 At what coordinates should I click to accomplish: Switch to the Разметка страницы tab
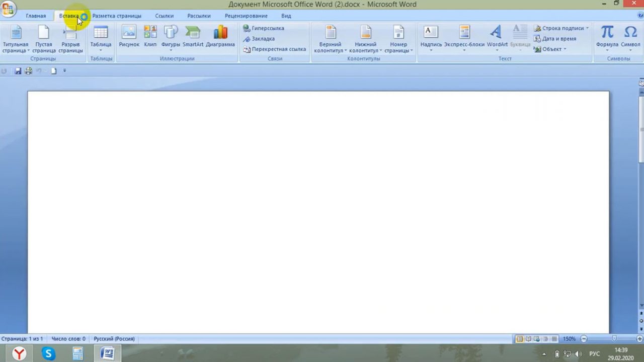(117, 16)
